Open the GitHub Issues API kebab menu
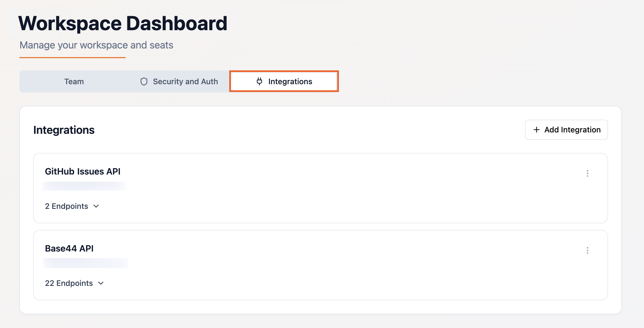This screenshot has height=328, width=644. click(x=588, y=173)
